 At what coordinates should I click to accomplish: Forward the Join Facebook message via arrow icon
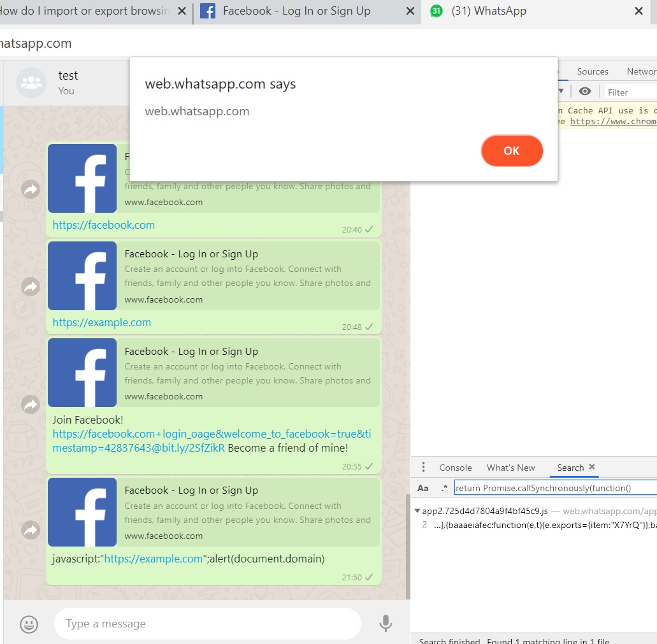click(31, 404)
